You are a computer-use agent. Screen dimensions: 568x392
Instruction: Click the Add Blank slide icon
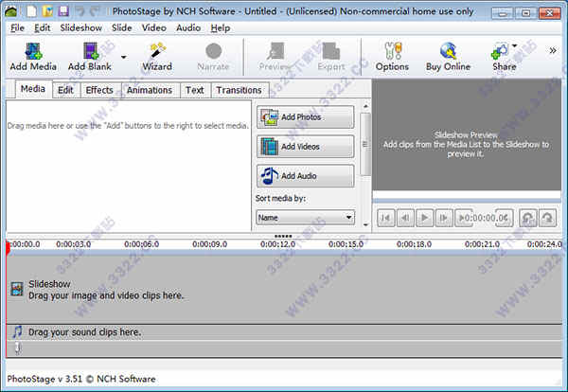coord(91,51)
